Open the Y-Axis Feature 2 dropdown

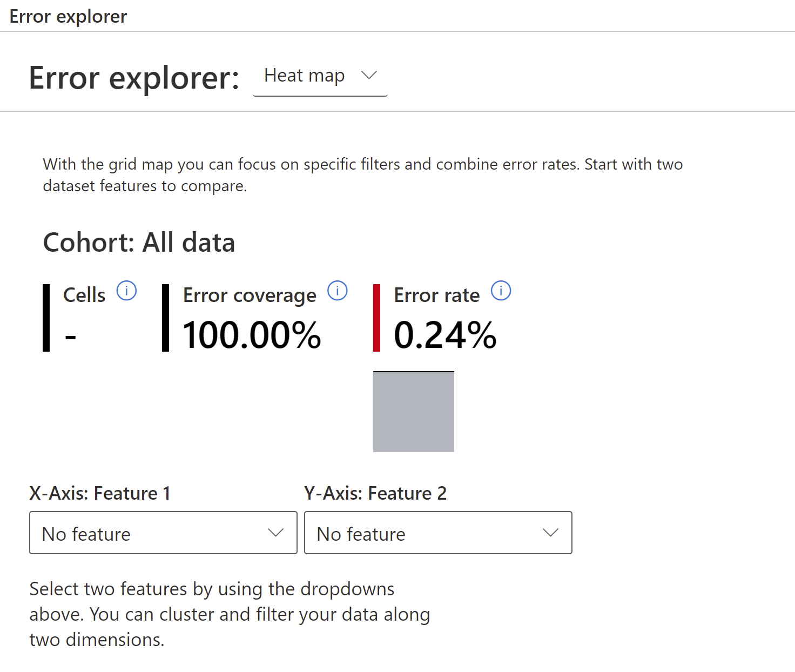click(x=437, y=533)
